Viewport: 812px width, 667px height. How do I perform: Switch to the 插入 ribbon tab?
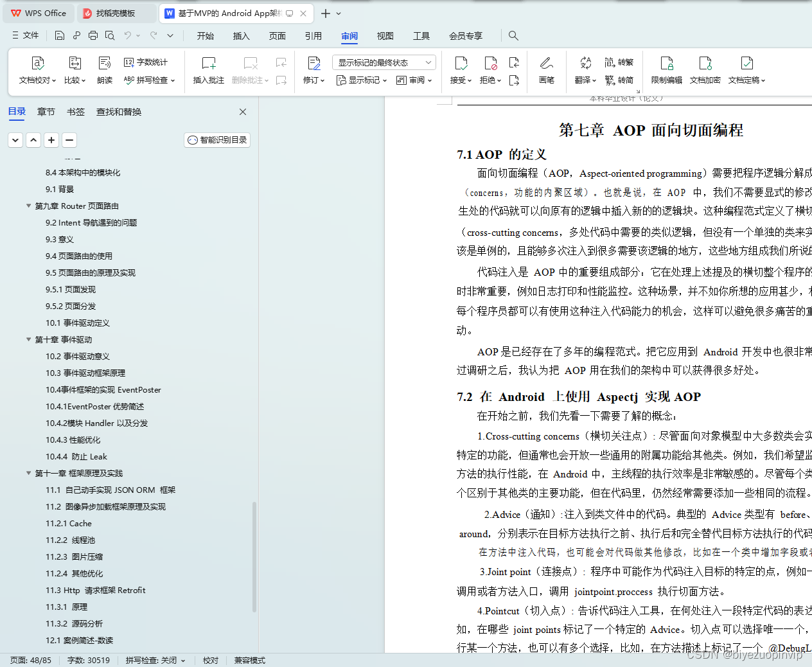(242, 36)
